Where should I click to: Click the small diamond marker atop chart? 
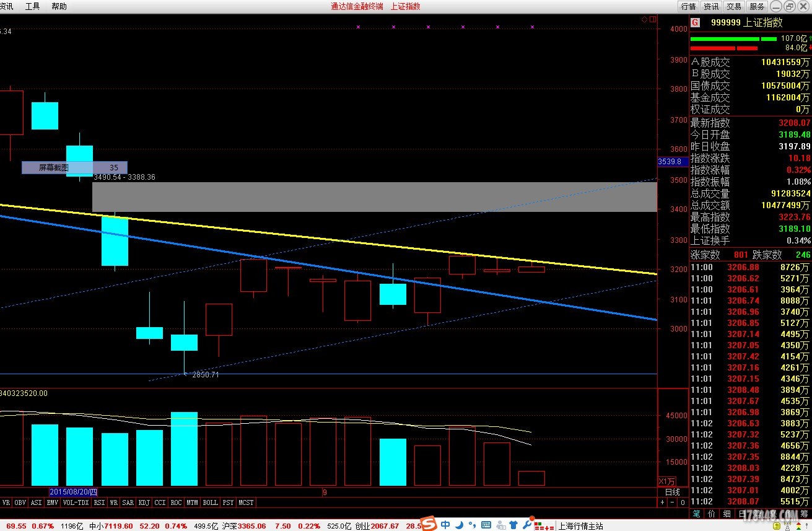[x=644, y=20]
